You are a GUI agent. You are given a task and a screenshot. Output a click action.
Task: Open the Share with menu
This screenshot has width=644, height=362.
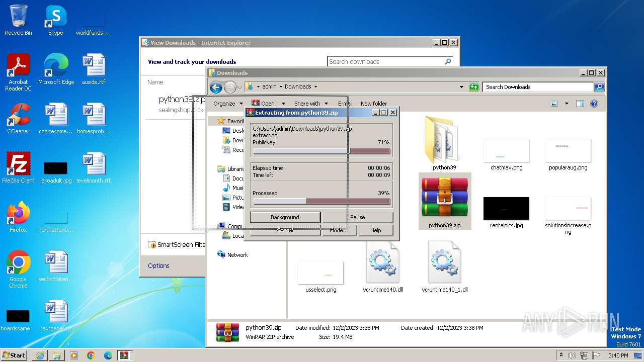(x=311, y=104)
